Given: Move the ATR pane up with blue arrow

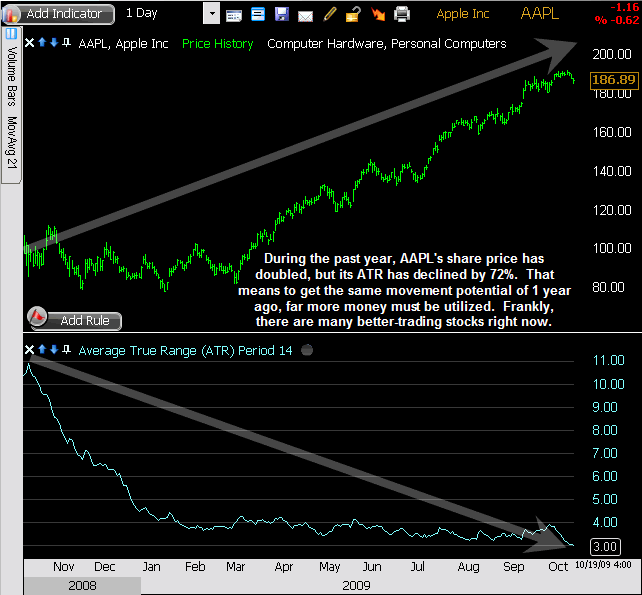Looking at the screenshot, I should click(42, 349).
